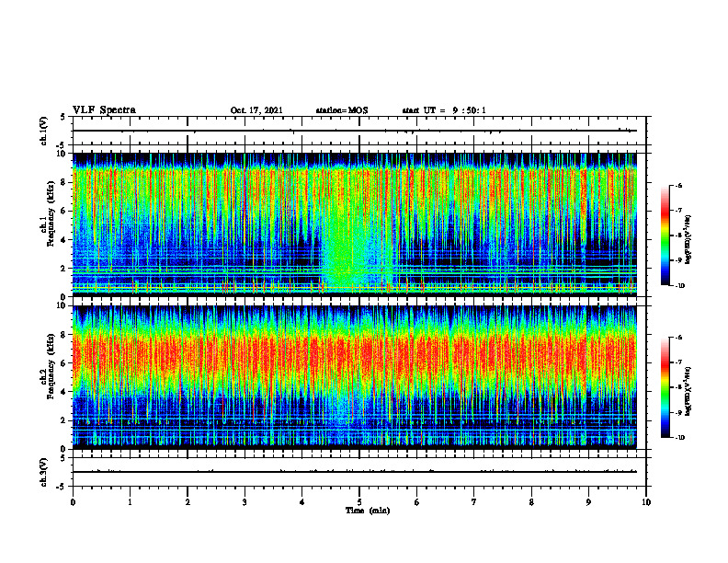Click the time axis tick label "0"

click(x=73, y=502)
